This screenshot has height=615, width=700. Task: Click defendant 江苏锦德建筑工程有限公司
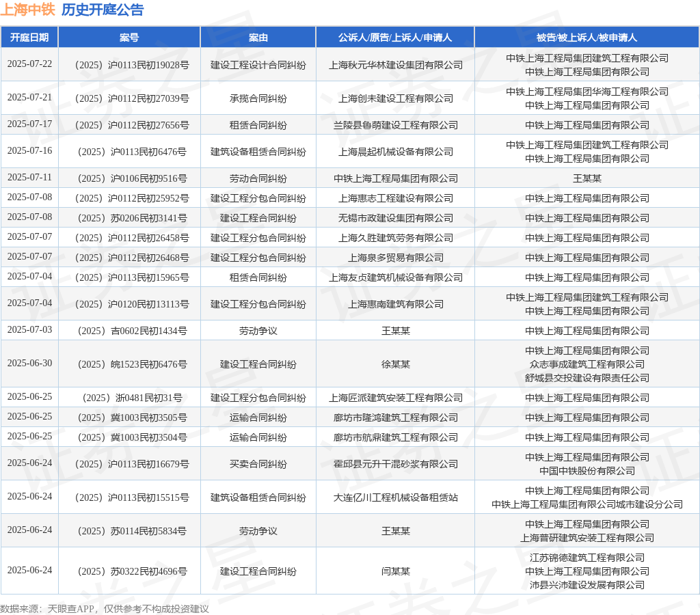pos(587,558)
